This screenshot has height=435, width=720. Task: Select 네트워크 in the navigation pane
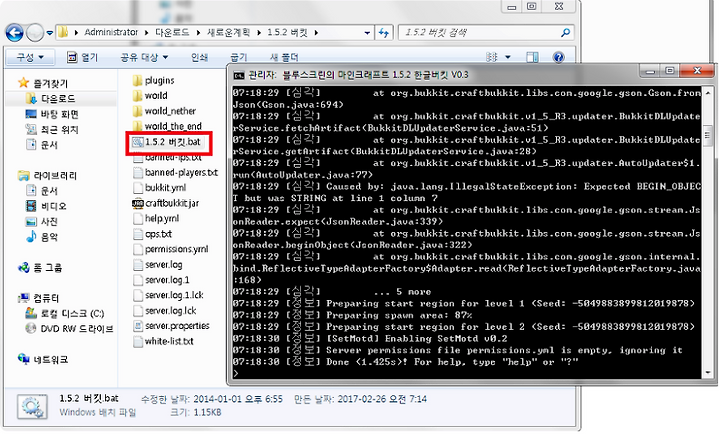click(43, 359)
